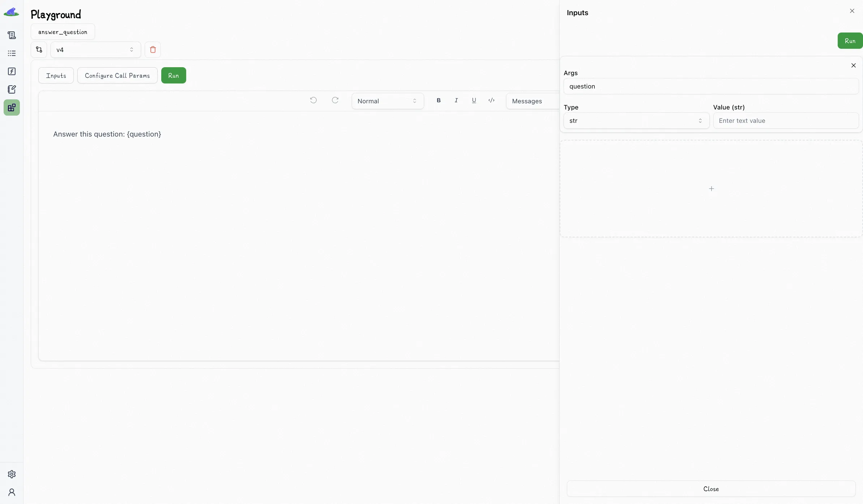Open the first sidebar scroll icon
Image resolution: width=863 pixels, height=504 pixels.
tap(12, 35)
